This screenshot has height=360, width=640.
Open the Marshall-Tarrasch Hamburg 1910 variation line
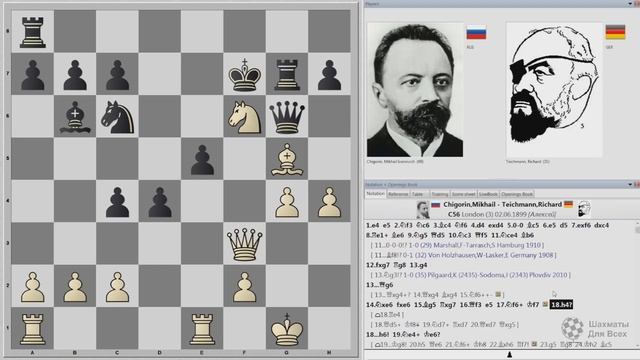[457, 245]
